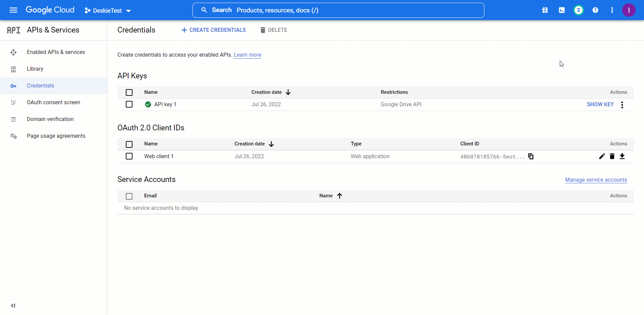
Task: Sort Service Accounts by Name arrow
Action: (339, 196)
